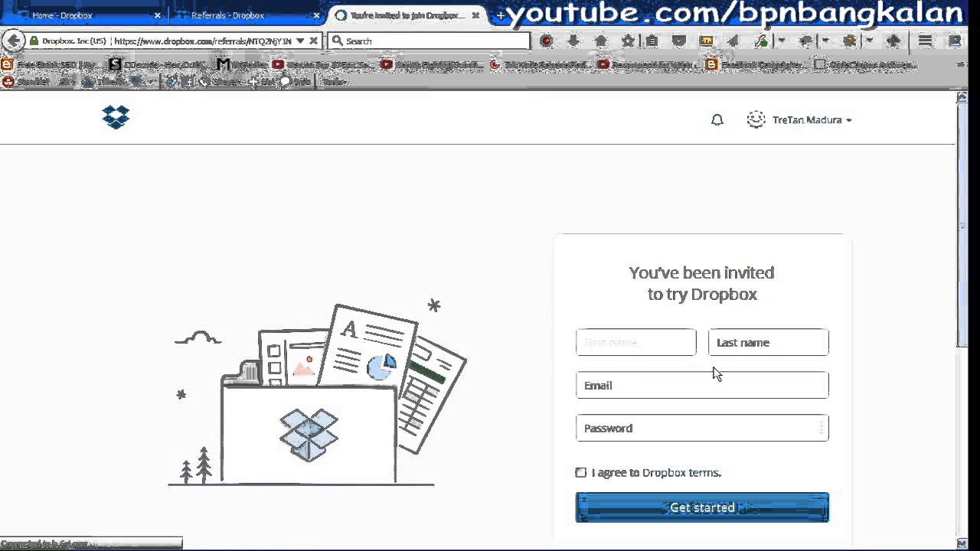Close the You're invited to join Dropbox tab
The width and height of the screenshot is (980, 551).
click(x=475, y=15)
